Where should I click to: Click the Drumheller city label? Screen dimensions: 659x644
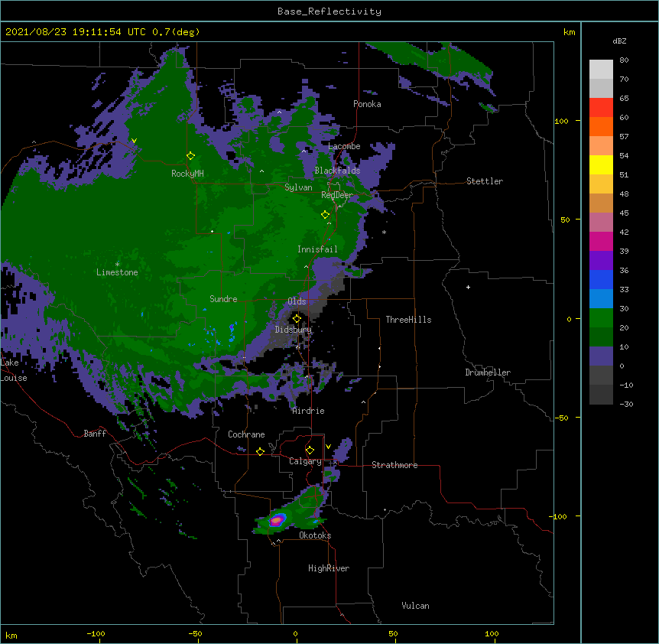[x=488, y=372]
